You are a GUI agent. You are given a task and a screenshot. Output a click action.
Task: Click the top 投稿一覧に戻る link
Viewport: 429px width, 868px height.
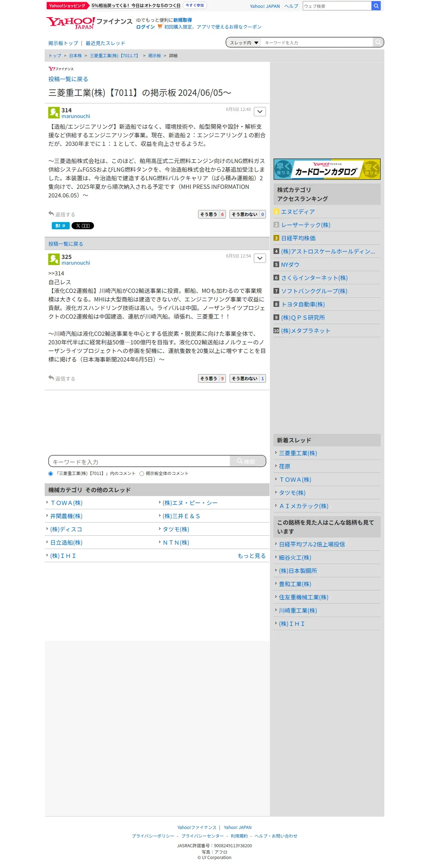(x=68, y=79)
